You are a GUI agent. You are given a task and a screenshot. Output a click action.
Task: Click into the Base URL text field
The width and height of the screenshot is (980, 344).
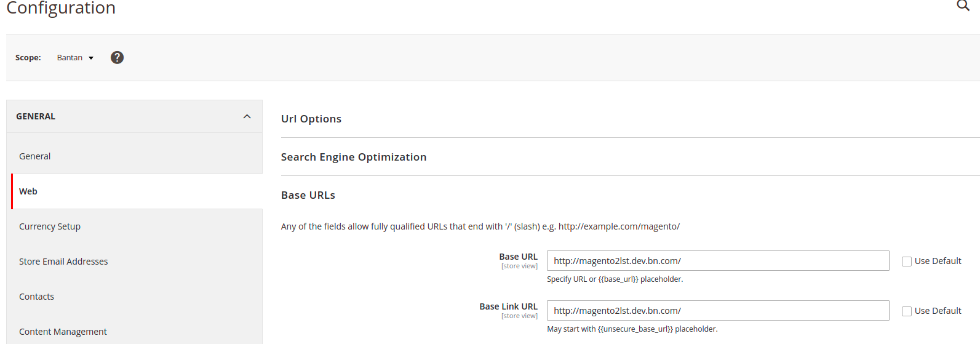[717, 261]
